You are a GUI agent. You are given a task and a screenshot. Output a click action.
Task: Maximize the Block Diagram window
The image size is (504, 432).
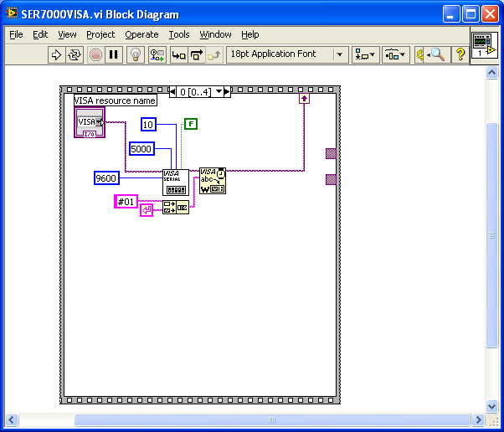471,14
